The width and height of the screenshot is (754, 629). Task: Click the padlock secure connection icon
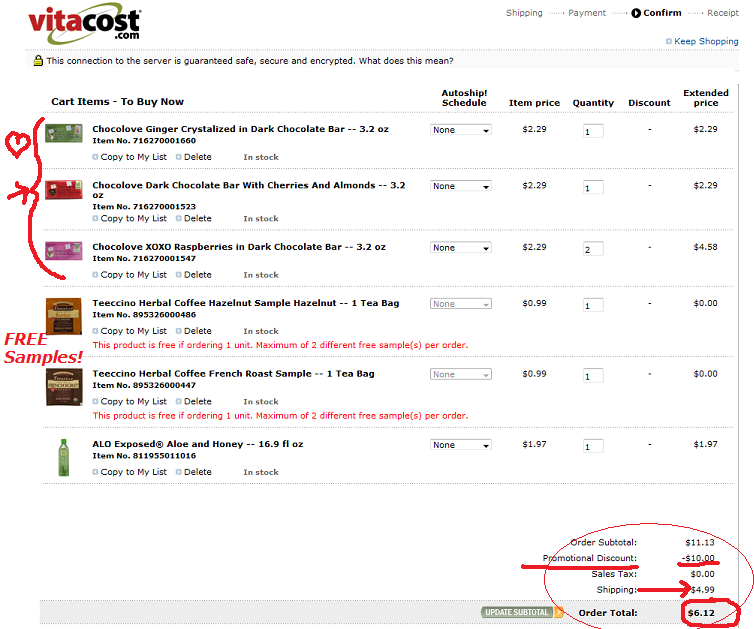pos(38,61)
